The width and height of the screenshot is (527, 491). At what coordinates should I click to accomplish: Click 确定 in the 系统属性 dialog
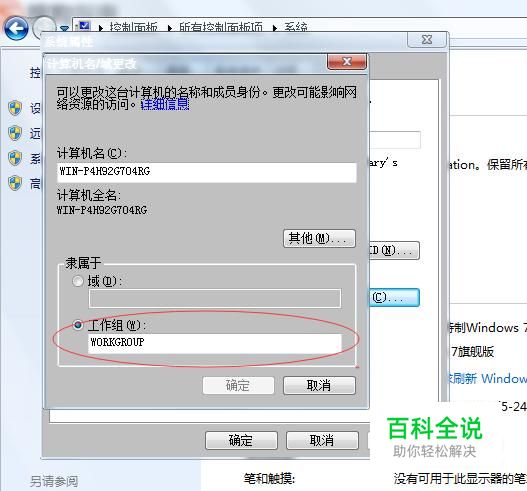(x=241, y=440)
